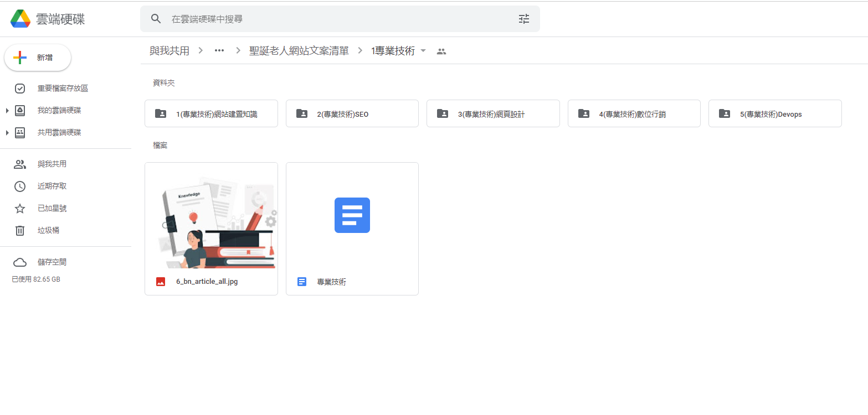Click folder icon of 2(專業技術)SEO
The image size is (868, 415).
tap(302, 113)
